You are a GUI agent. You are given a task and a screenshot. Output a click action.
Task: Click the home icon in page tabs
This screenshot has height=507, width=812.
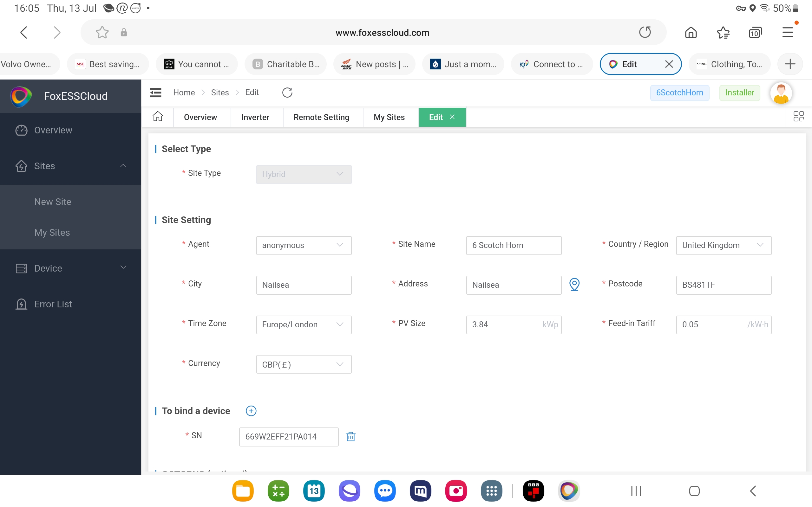pyautogui.click(x=158, y=117)
